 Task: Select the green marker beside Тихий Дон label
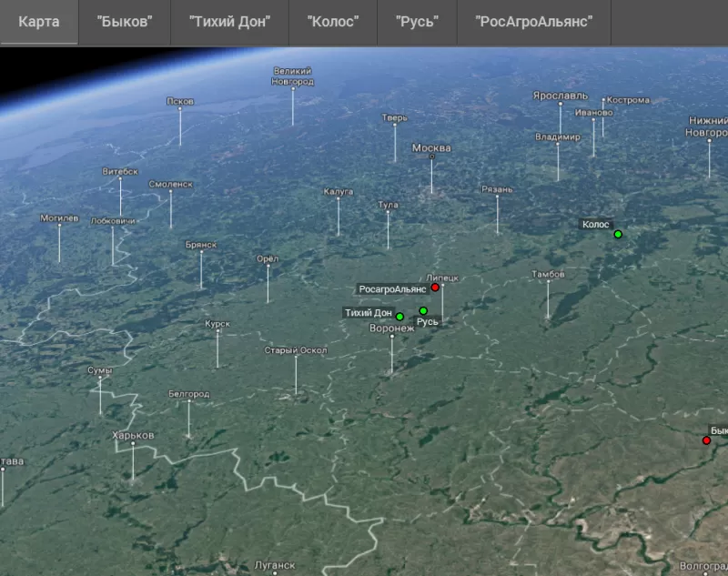pos(399,317)
